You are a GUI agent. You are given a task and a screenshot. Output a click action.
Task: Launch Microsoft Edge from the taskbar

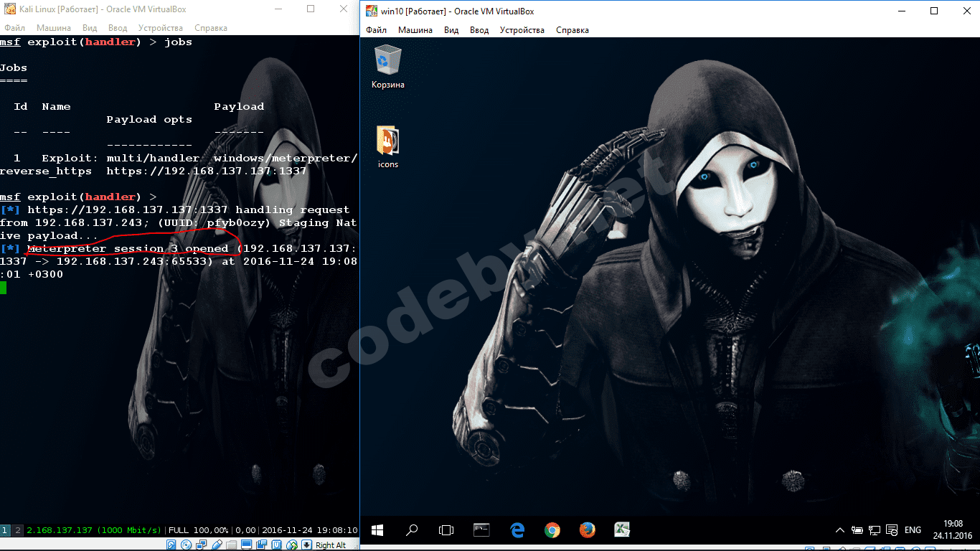tap(517, 530)
